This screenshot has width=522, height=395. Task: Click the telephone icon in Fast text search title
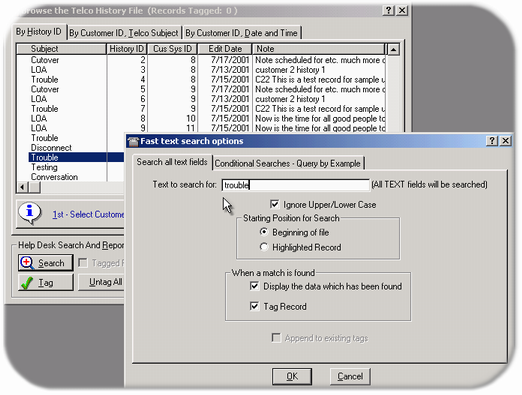tap(133, 141)
